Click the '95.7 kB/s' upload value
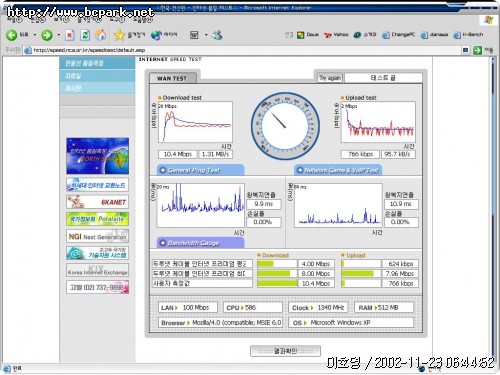This screenshot has height=375, width=500. pos(398,154)
